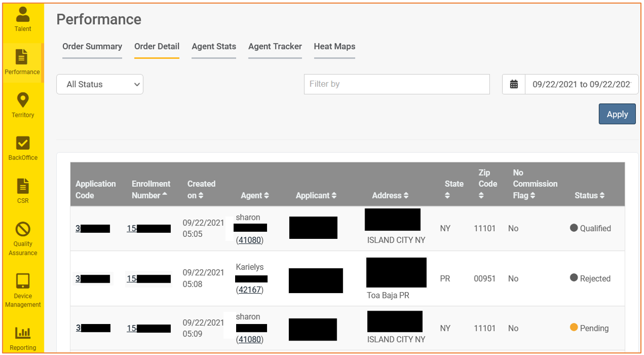Click the calendar icon beside date range
This screenshot has height=355, width=644.
click(x=514, y=84)
